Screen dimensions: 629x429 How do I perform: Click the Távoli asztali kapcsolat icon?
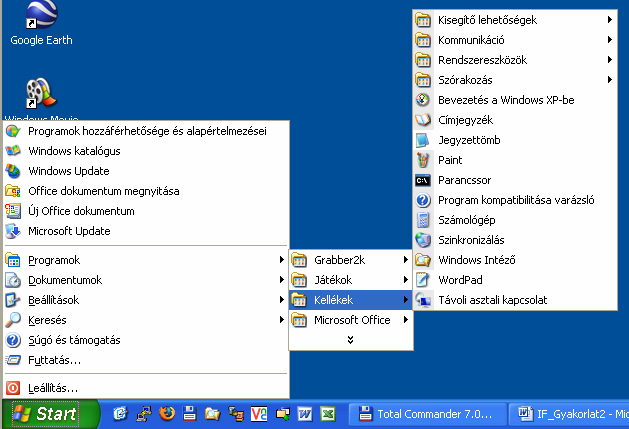423,300
